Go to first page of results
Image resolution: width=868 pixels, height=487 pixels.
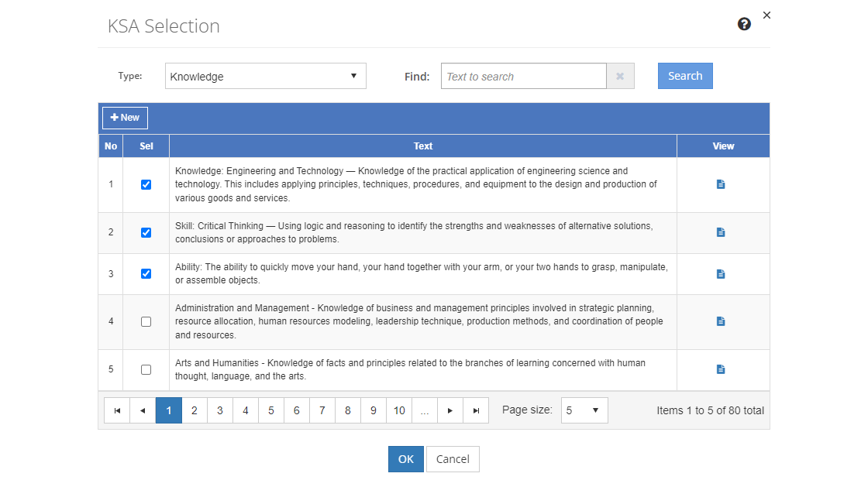(x=117, y=410)
